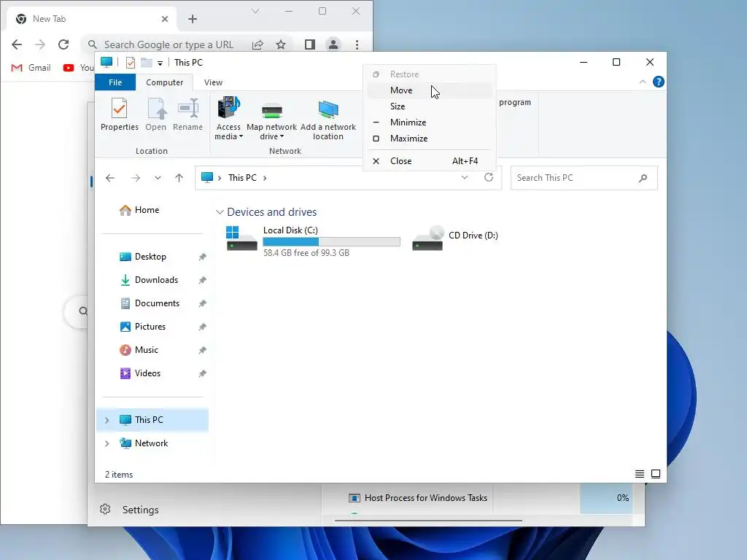The width and height of the screenshot is (747, 560).
Task: Click the Chrome share page icon
Action: 258,44
